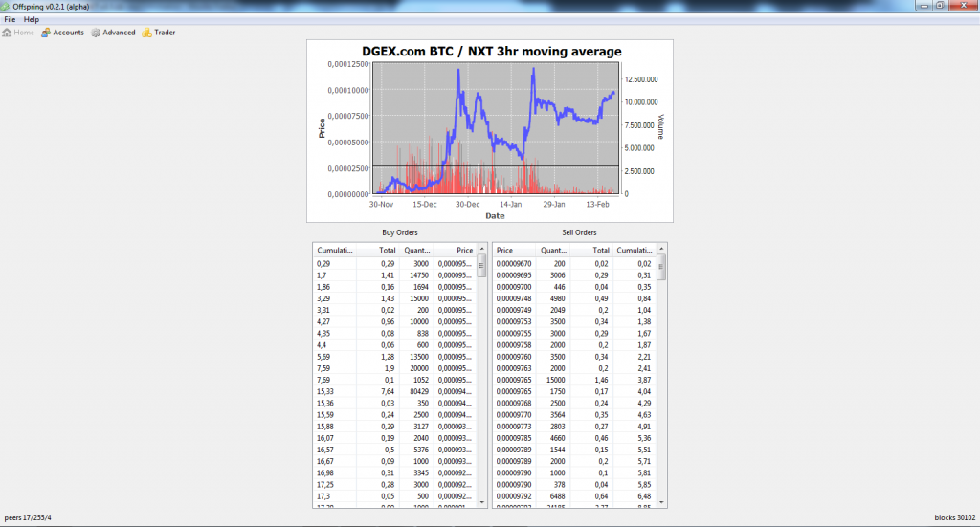Screen dimensions: 980x527
Task: Click the Sell Orders scrollbar thumb
Action: pos(660,268)
